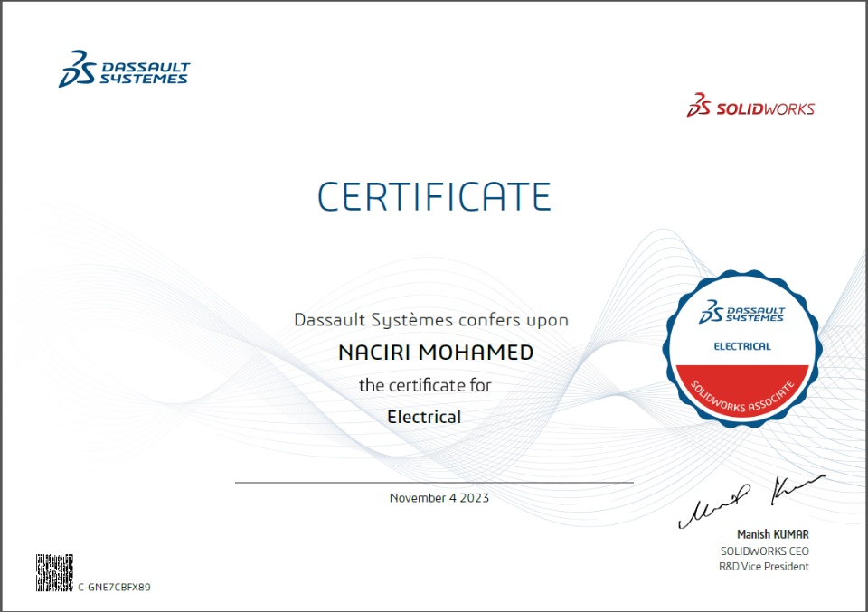Viewport: 868px width, 612px height.
Task: Click the name Manish KUMAR
Action: [x=773, y=534]
